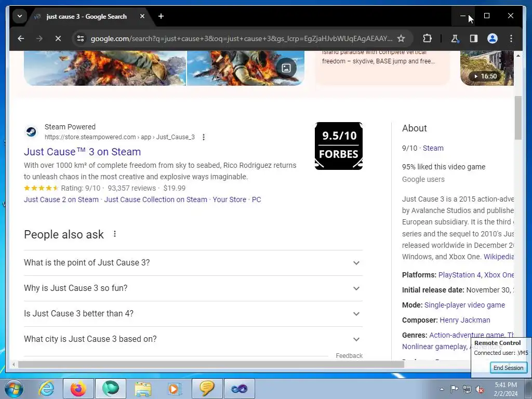Viewport: 532px width, 399px height.
Task: Open the Action Center flag icon
Action: (454, 389)
